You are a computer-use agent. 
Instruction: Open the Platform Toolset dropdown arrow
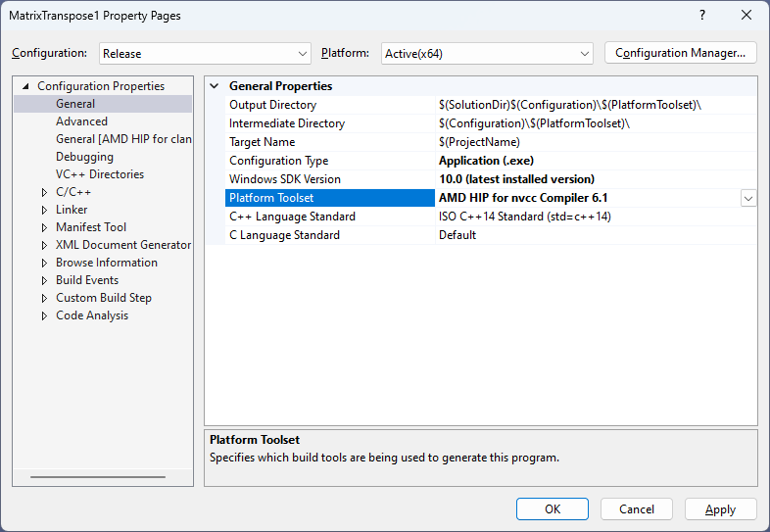pyautogui.click(x=748, y=198)
